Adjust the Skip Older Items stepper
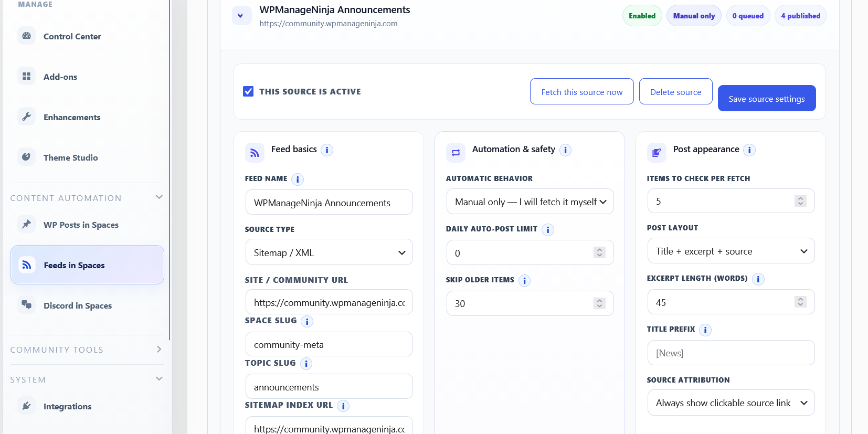This screenshot has height=434, width=868. [x=599, y=303]
